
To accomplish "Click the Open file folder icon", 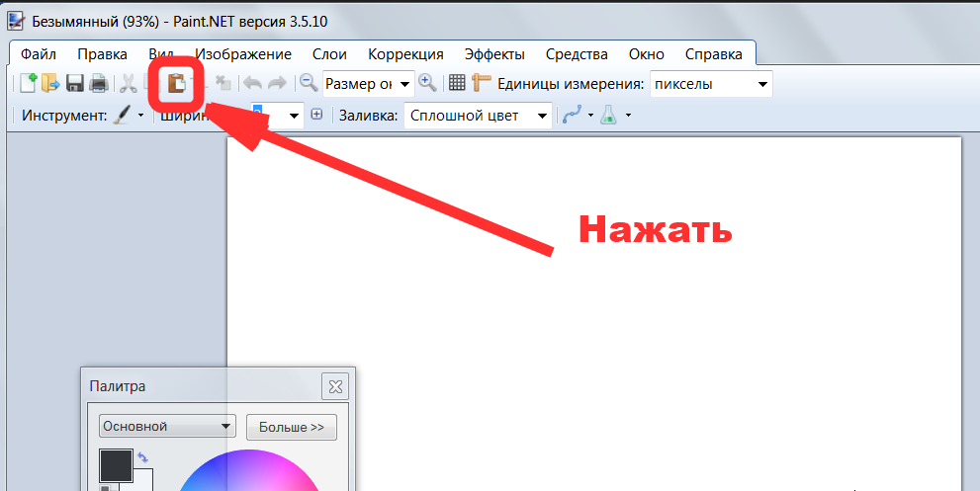I will tap(50, 83).
